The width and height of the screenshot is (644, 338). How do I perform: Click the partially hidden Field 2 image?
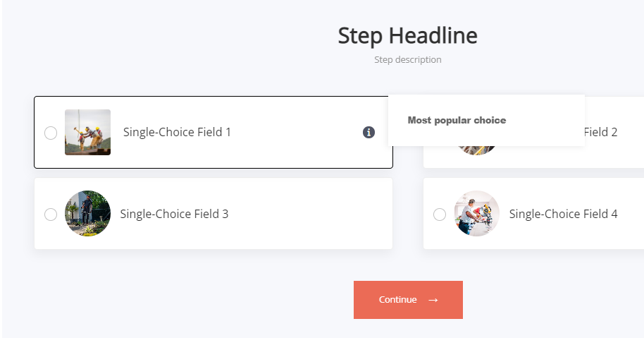pyautogui.click(x=476, y=150)
